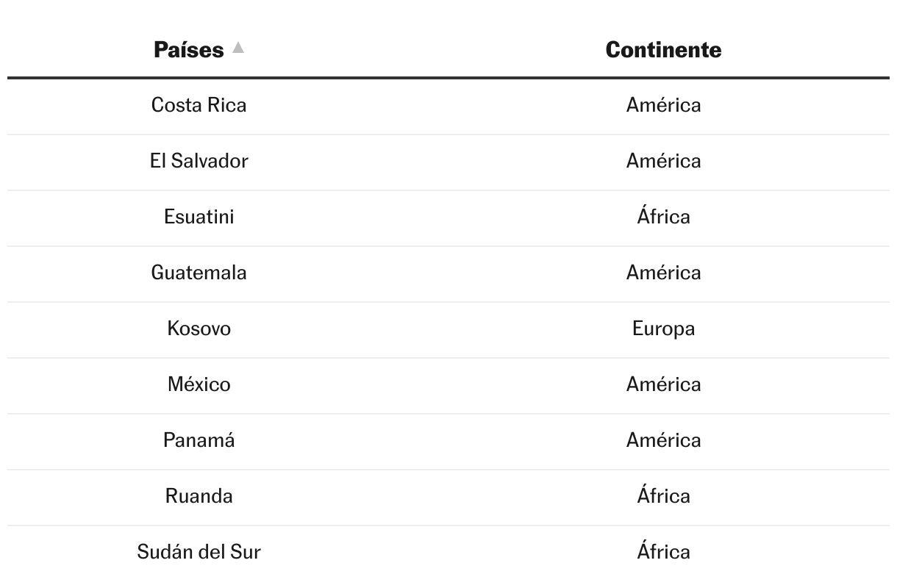The image size is (897, 588).
Task: Click América in the Costa Rica row
Action: pyautogui.click(x=663, y=105)
